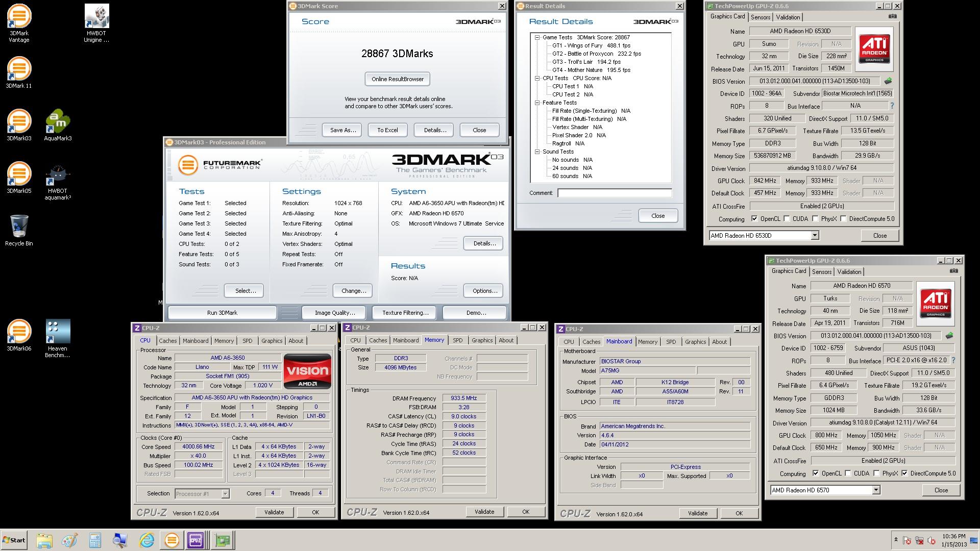Switch to Sensors tab in HD 6530D GPU-Z
This screenshot has width=980, height=551.
(x=760, y=17)
